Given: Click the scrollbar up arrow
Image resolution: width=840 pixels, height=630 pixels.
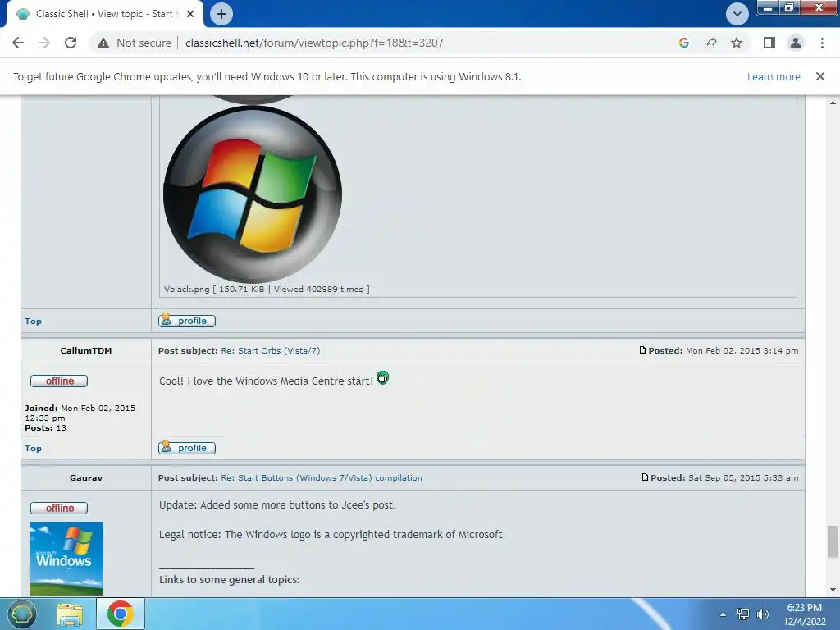Looking at the screenshot, I should [833, 102].
